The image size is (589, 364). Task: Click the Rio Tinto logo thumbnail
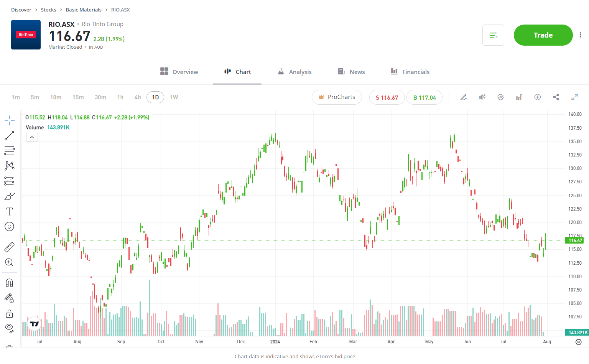click(x=26, y=35)
